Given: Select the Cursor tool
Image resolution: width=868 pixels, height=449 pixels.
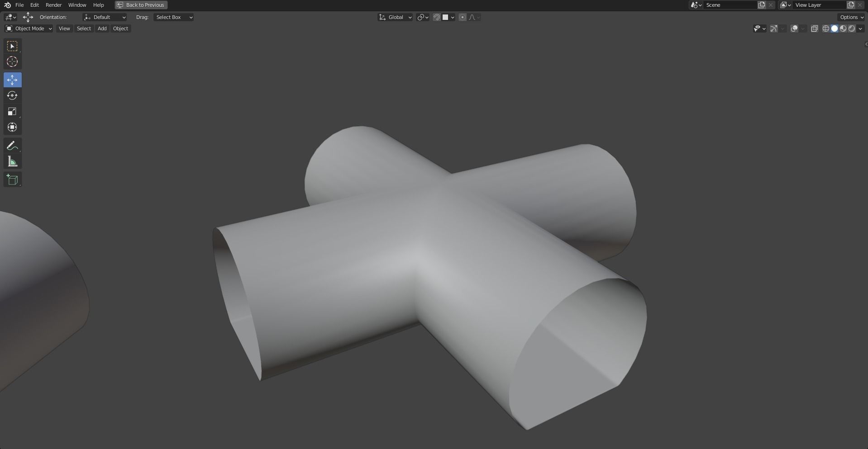Looking at the screenshot, I should pyautogui.click(x=12, y=62).
